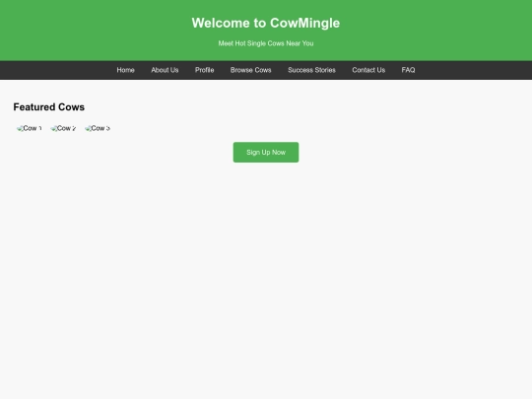Click the Featured Cows heading
The image size is (532, 399).
49,107
